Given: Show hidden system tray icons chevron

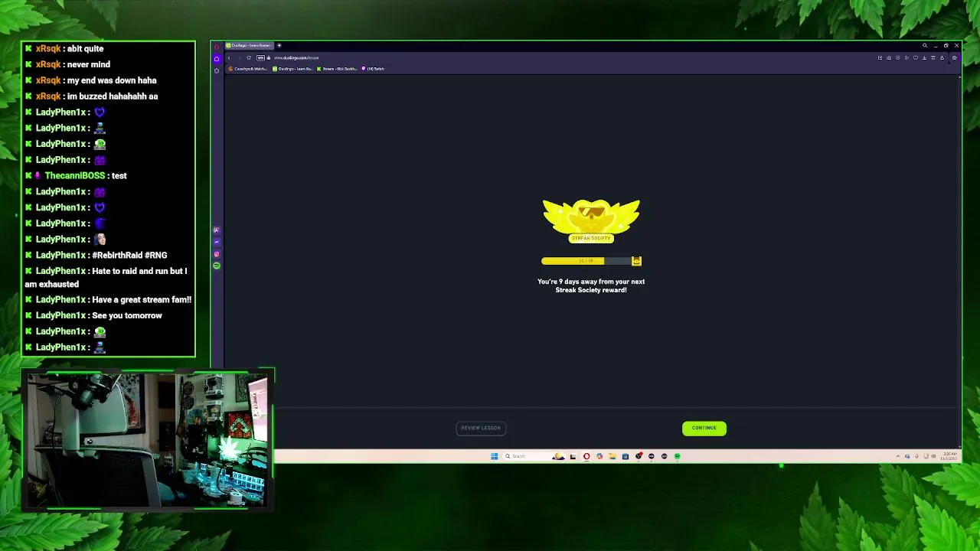Looking at the screenshot, I should pyautogui.click(x=898, y=456).
